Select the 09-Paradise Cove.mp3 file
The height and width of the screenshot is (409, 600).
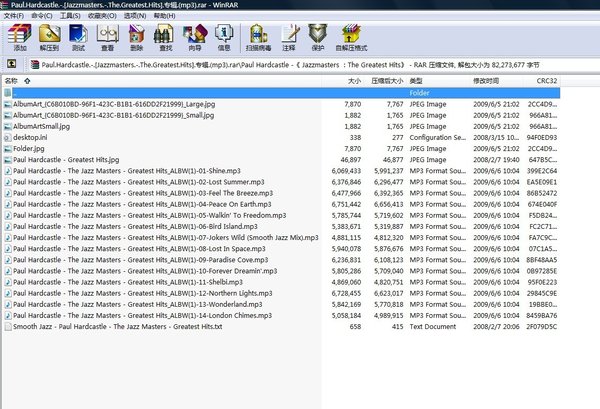click(141, 259)
